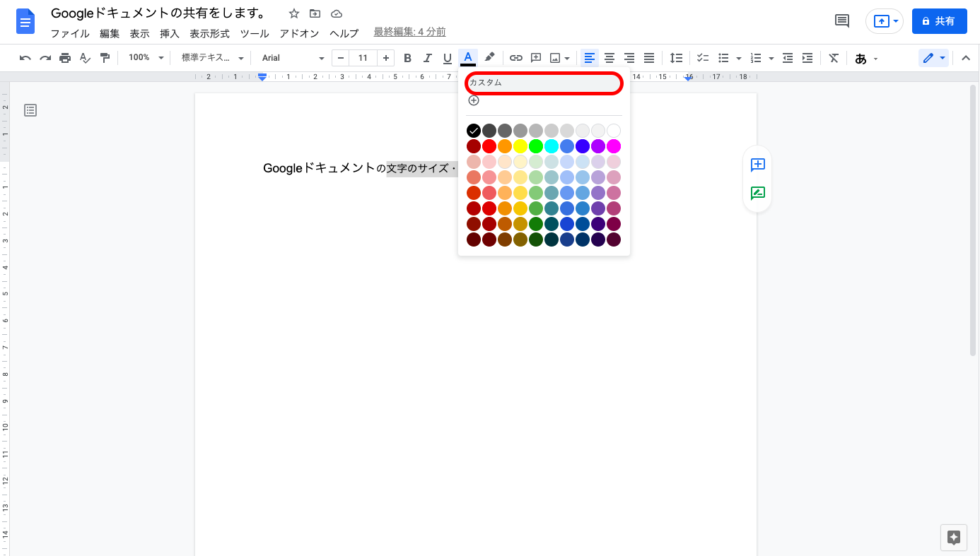Click the Redo arrow icon
Viewport: 980px width, 556px height.
[x=45, y=58]
